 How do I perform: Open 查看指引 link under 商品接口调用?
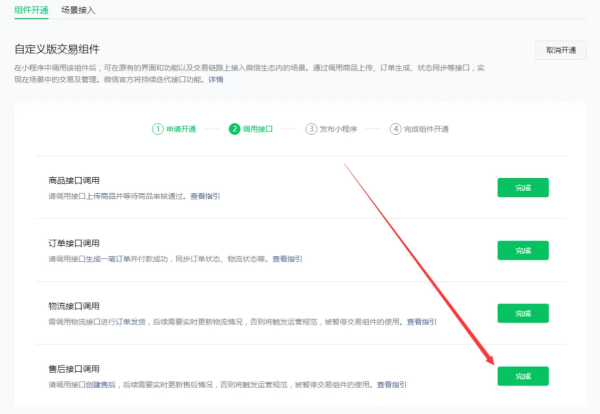point(205,196)
